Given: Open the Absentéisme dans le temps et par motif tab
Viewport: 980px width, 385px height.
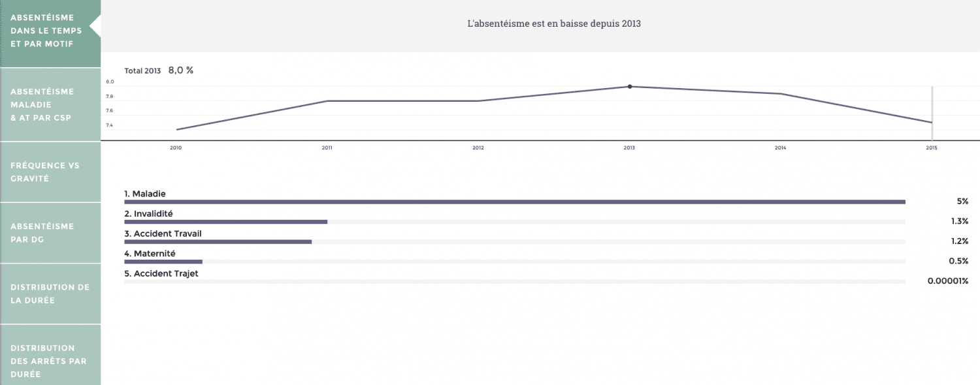Looking at the screenshot, I should click(50, 31).
